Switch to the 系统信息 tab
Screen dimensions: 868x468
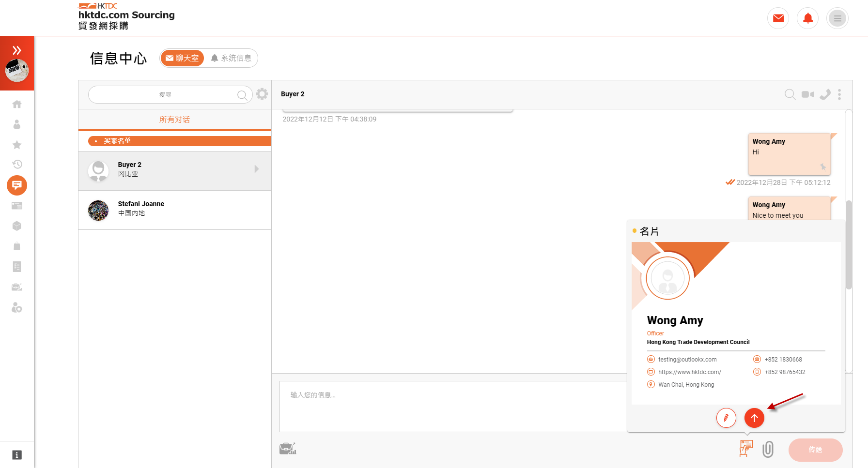tap(231, 58)
